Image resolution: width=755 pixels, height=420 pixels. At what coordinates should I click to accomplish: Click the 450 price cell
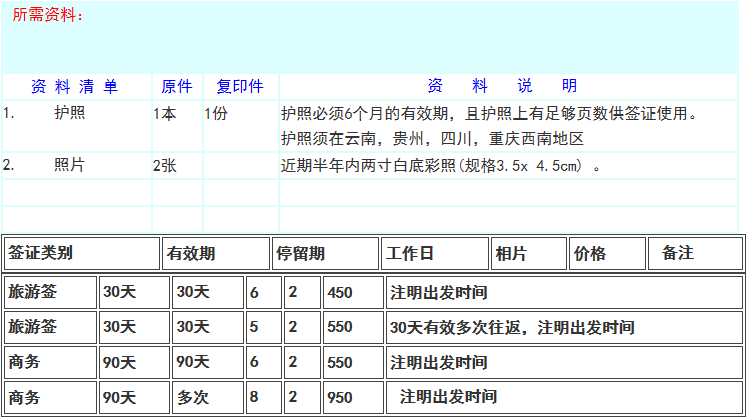click(x=340, y=293)
